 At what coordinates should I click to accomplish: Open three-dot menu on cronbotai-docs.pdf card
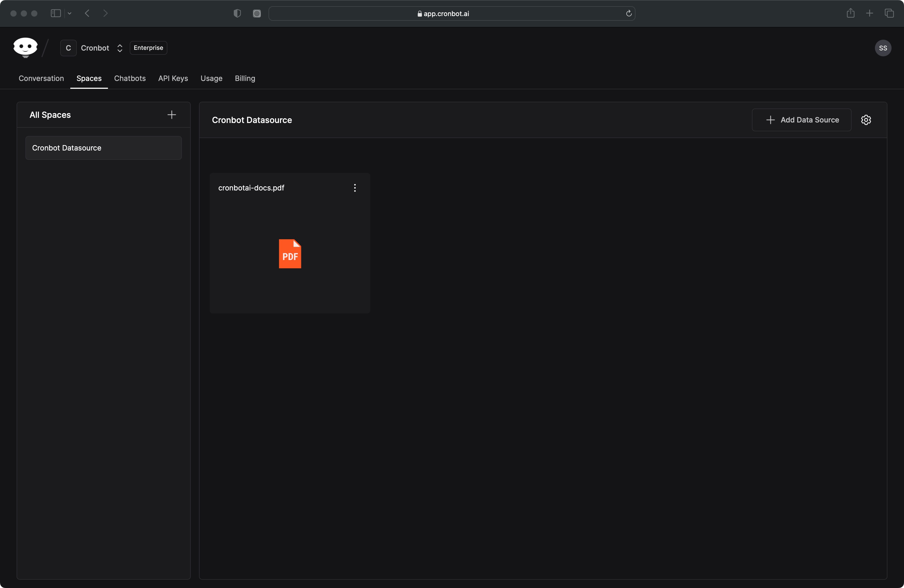click(x=355, y=188)
